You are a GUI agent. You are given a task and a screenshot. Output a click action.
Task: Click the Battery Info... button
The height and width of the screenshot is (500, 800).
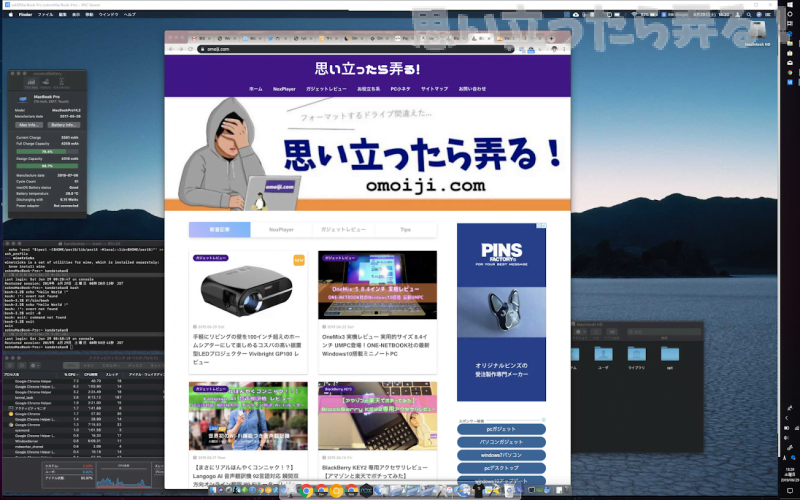coord(64,124)
